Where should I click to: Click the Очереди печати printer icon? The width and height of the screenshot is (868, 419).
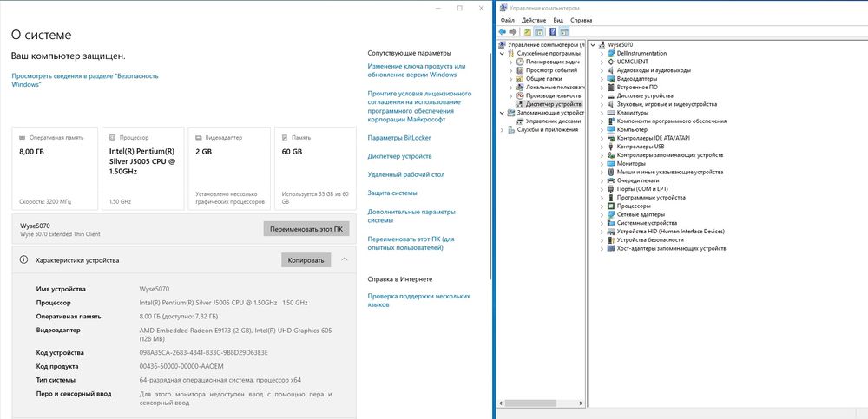tap(611, 180)
